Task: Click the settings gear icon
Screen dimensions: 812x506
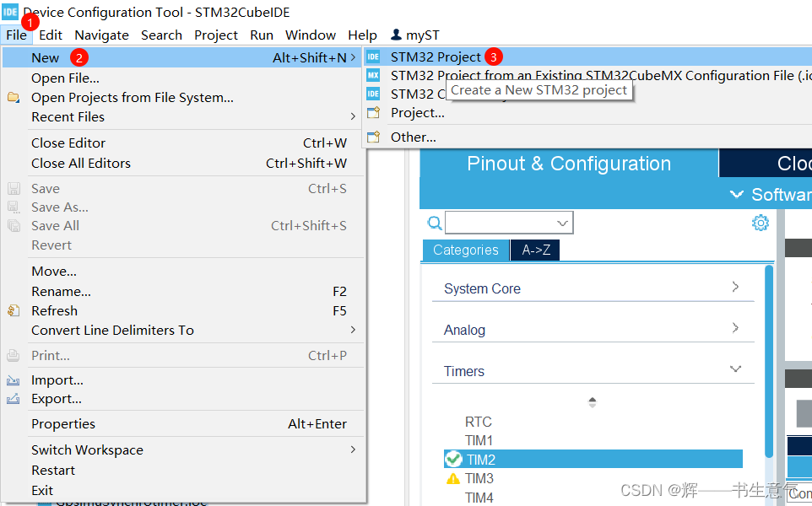Action: [760, 223]
